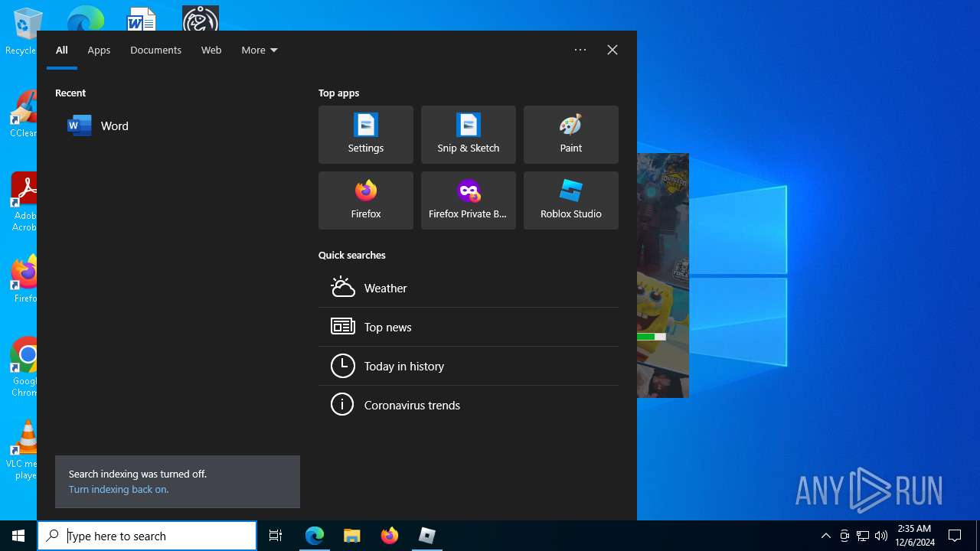Open the clock and date flyout
The image size is (980, 551).
point(914,536)
